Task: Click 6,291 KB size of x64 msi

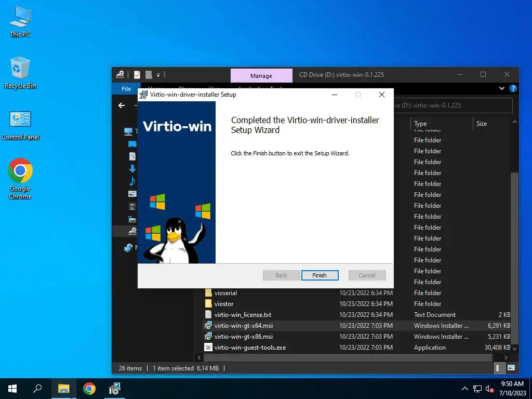Action: 499,325
